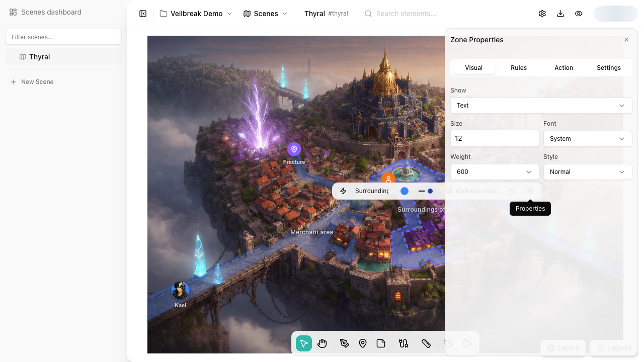
Task: Switch to the Action tab
Action: tap(563, 68)
